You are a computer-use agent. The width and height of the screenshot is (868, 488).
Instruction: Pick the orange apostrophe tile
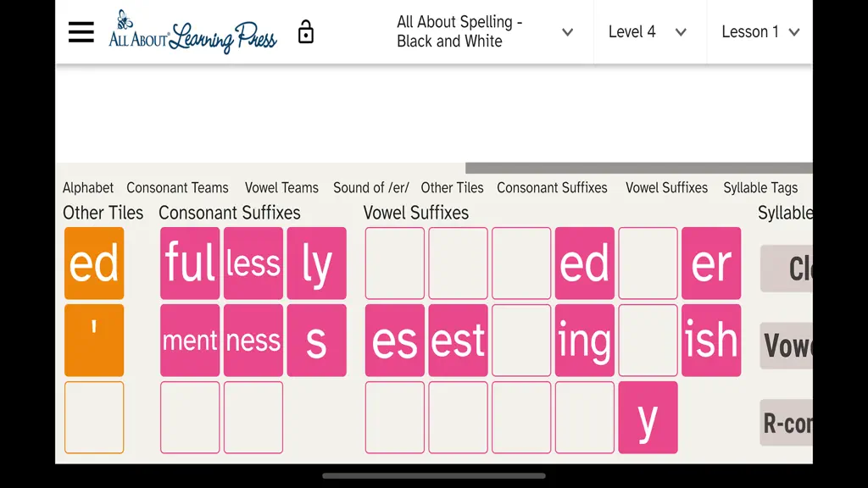[94, 341]
